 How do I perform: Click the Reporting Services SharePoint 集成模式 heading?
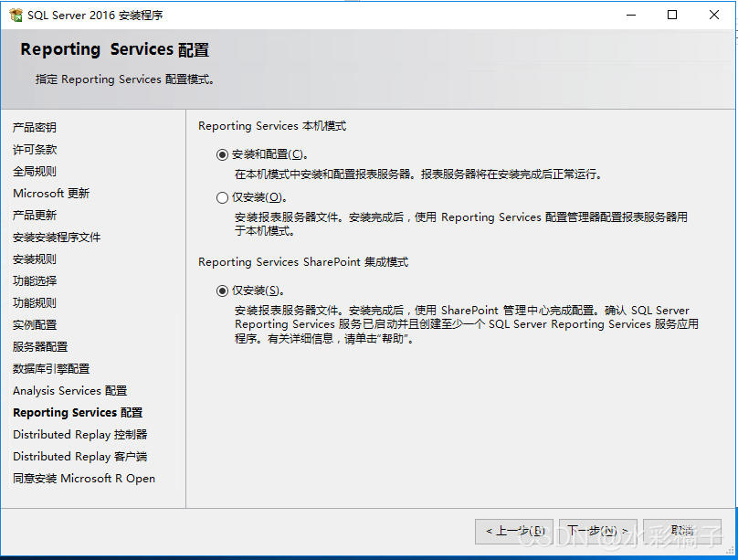(x=303, y=262)
